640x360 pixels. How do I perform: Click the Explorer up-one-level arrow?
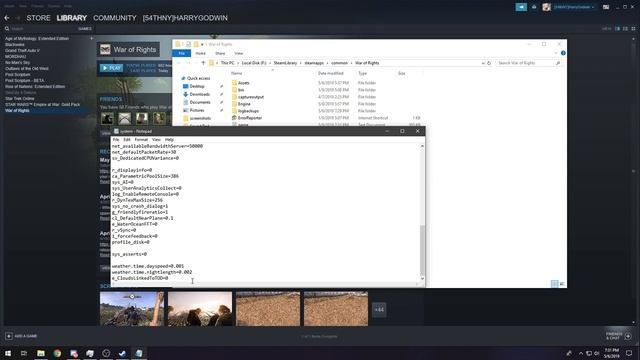coord(203,63)
